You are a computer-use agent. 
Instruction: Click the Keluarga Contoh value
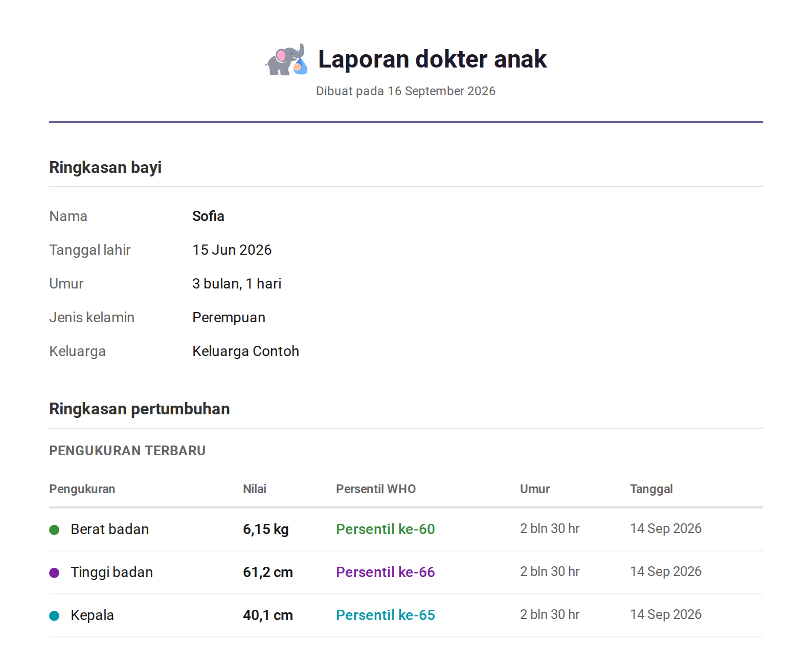click(245, 351)
